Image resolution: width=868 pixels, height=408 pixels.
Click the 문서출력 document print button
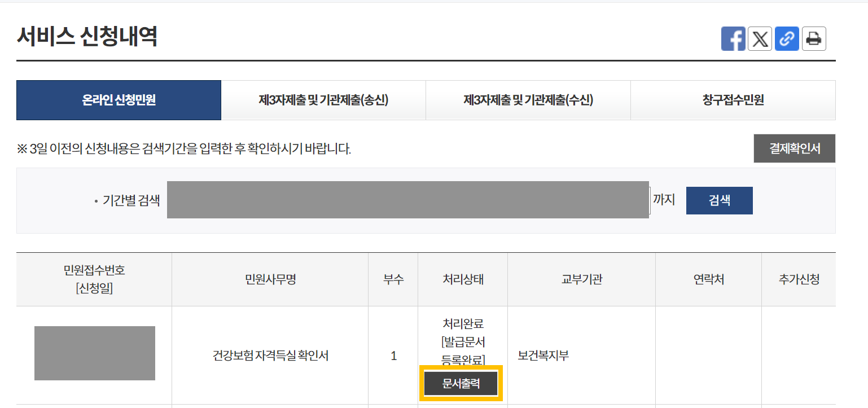pos(461,383)
